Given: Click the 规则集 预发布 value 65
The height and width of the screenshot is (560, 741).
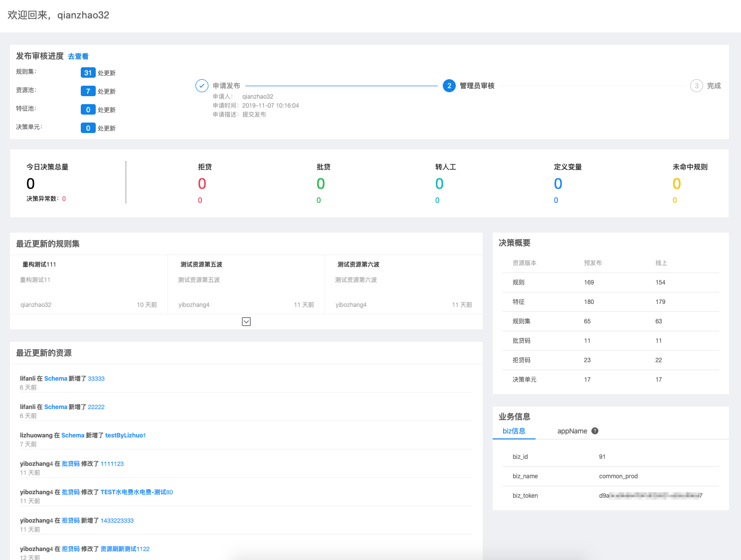Looking at the screenshot, I should pyautogui.click(x=587, y=321).
